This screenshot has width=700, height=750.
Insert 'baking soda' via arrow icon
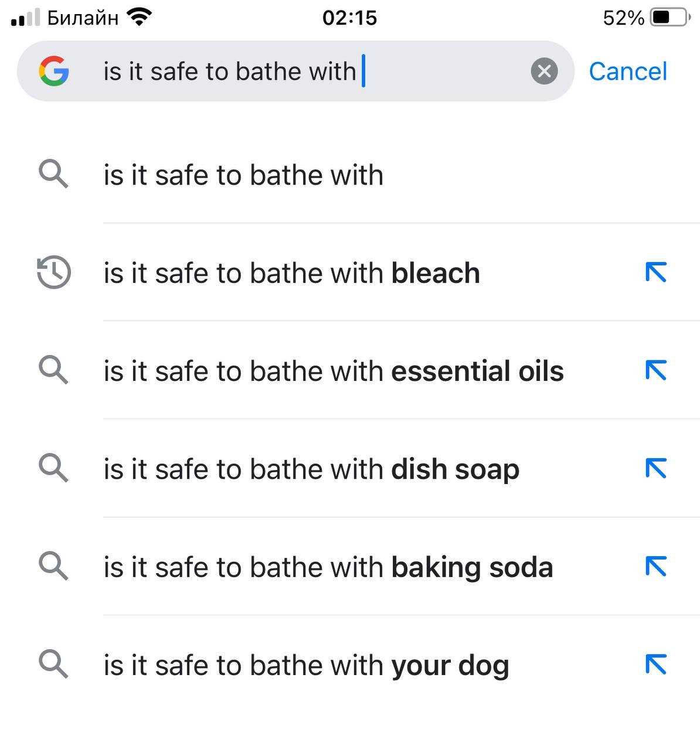click(x=656, y=566)
